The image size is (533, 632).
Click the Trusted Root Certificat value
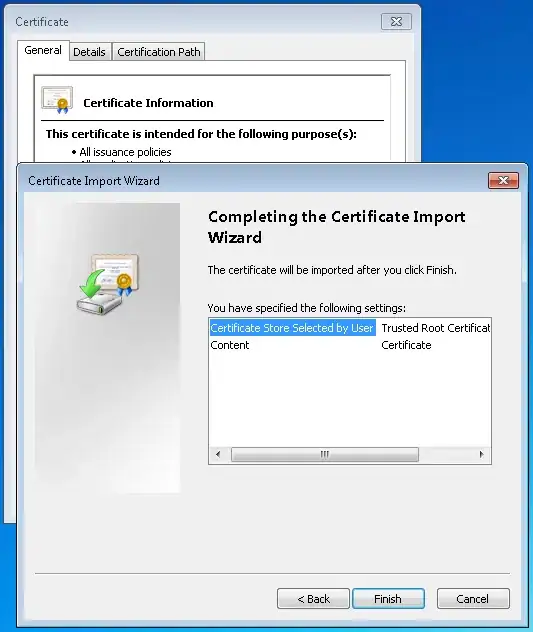(x=436, y=328)
